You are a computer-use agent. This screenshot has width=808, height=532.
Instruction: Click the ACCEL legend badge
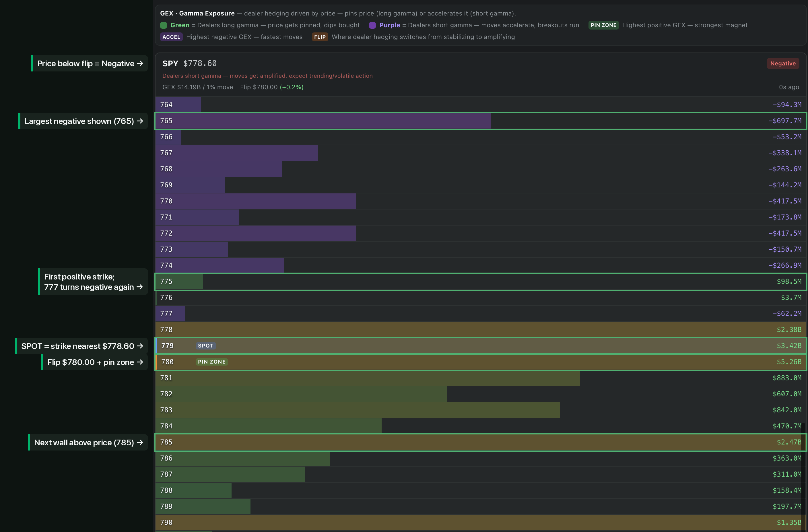tap(171, 37)
